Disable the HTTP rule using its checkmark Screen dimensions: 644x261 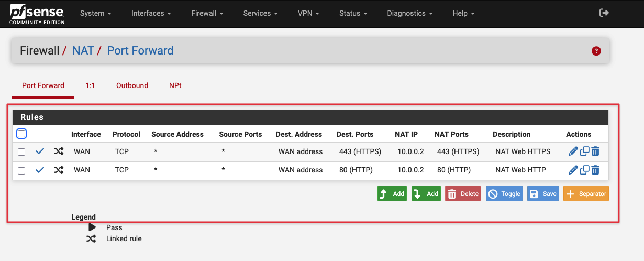pyautogui.click(x=40, y=170)
